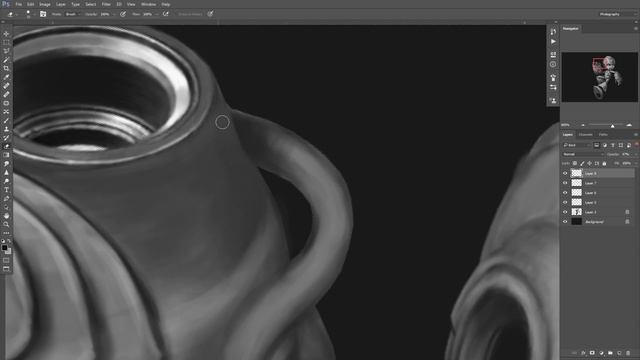Hide Layer 5 with its eye icon
Viewport: 640px width, 360px height.
(x=565, y=202)
